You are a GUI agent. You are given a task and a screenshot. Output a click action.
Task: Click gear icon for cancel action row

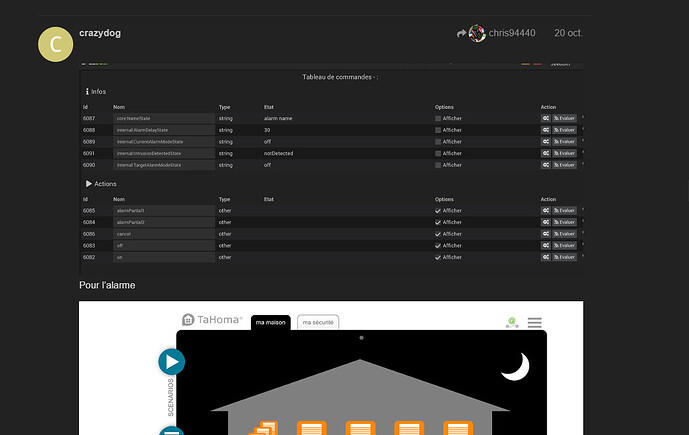545,234
